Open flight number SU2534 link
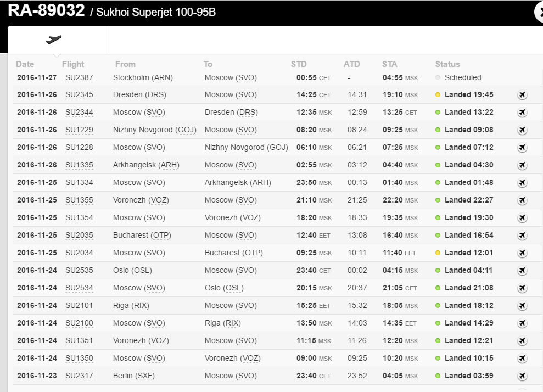The width and height of the screenshot is (543, 392). tap(79, 288)
